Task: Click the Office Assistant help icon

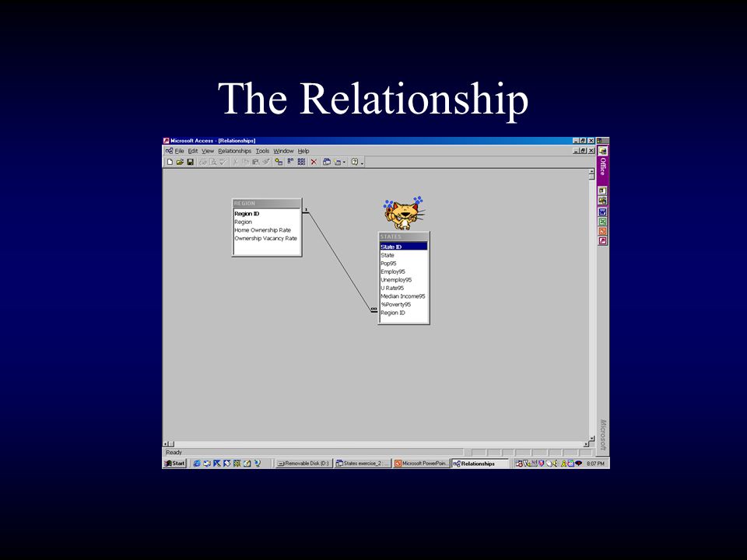Action: pos(355,163)
